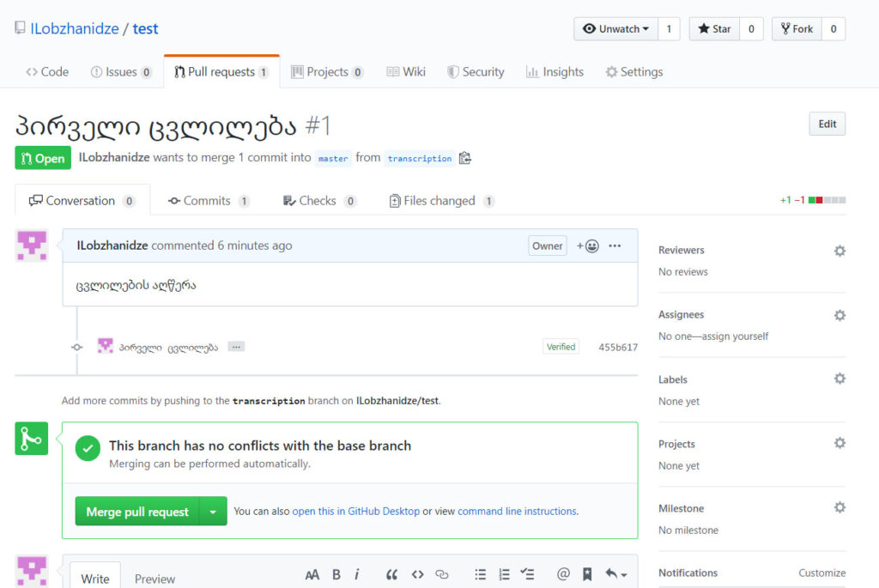Insert a link using the link icon
This screenshot has width=879, height=588.
pyautogui.click(x=442, y=574)
